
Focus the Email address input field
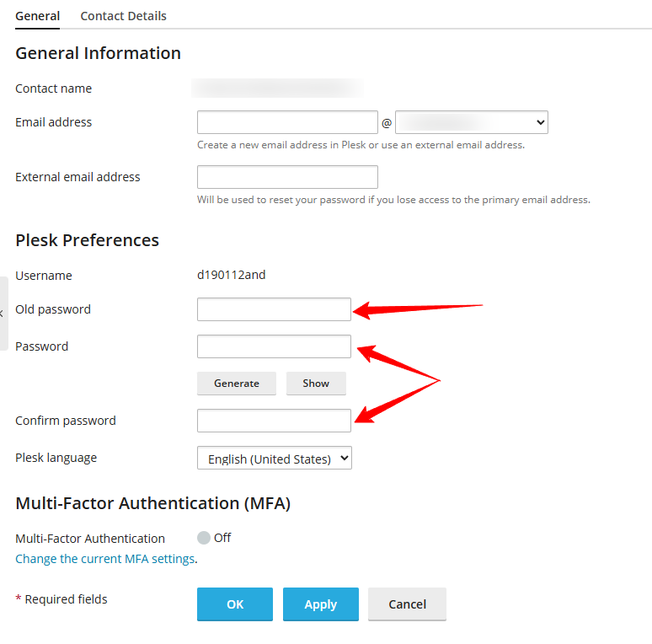tap(287, 122)
